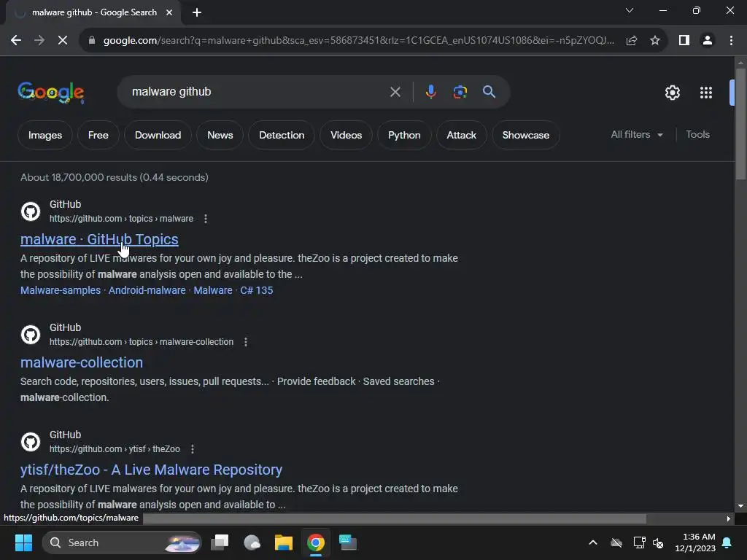747x560 pixels.
Task: Open the C# 135 sublink
Action: coord(256,290)
